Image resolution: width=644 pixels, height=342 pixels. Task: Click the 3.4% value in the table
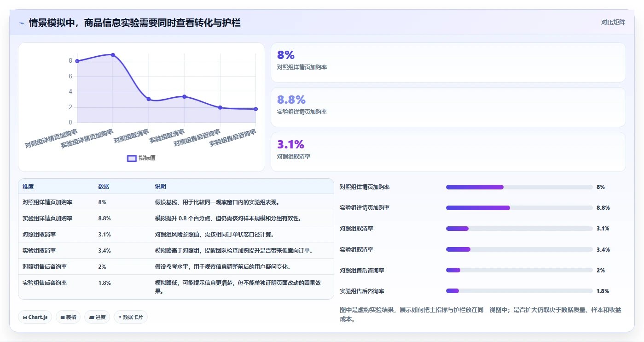[104, 250]
